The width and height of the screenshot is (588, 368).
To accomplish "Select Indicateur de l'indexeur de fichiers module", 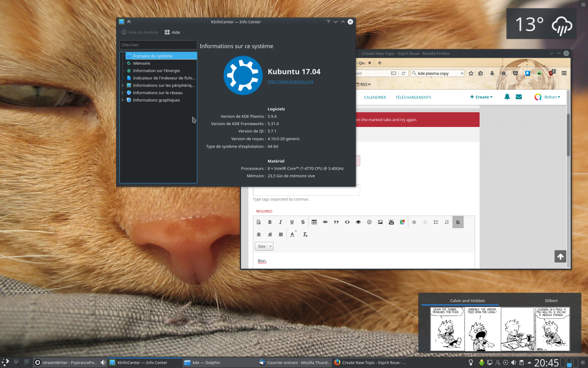I will [161, 78].
